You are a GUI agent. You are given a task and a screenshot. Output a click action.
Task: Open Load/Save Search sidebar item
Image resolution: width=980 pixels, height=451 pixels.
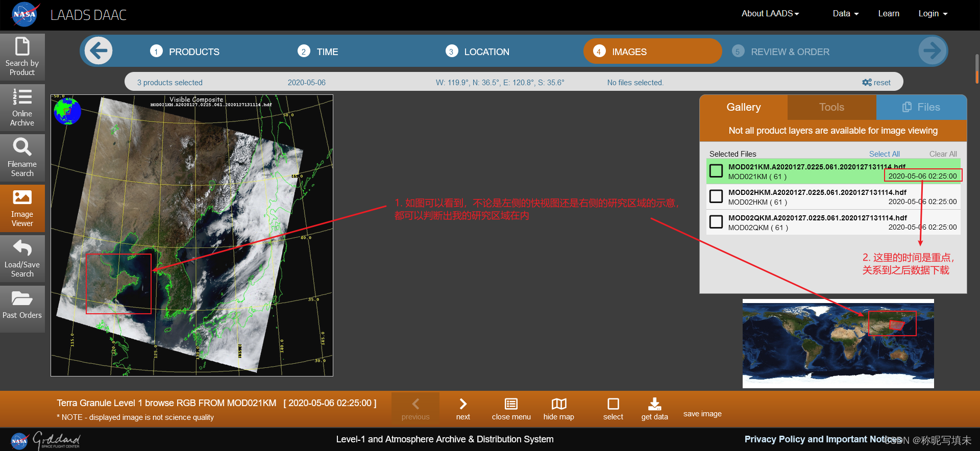(x=22, y=259)
